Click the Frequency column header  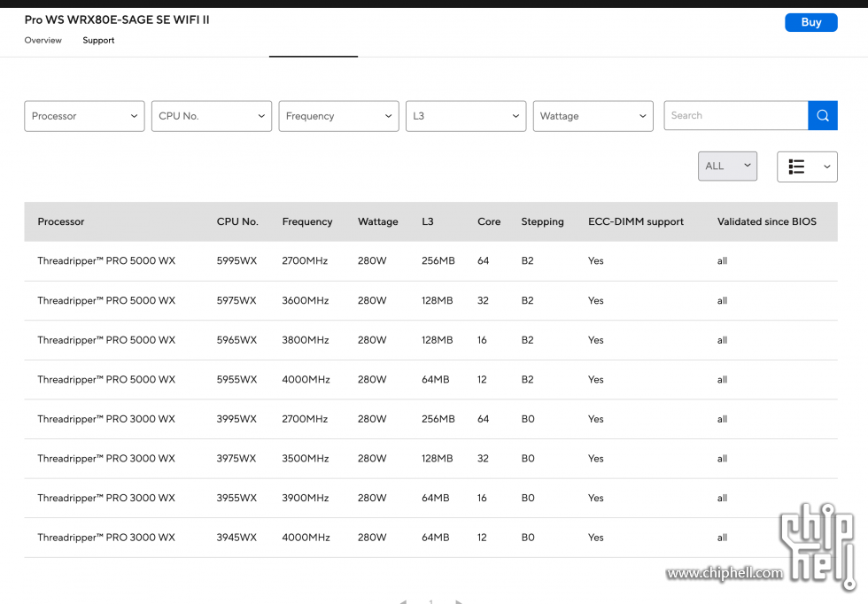pos(307,221)
